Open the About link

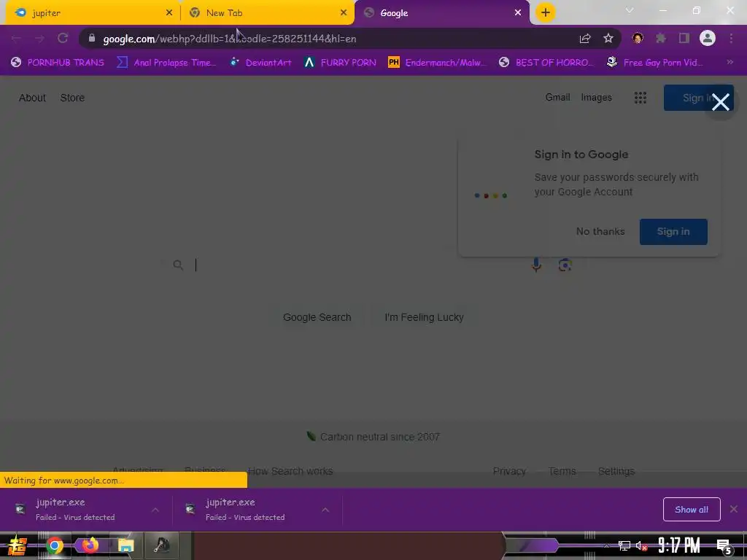32,98
